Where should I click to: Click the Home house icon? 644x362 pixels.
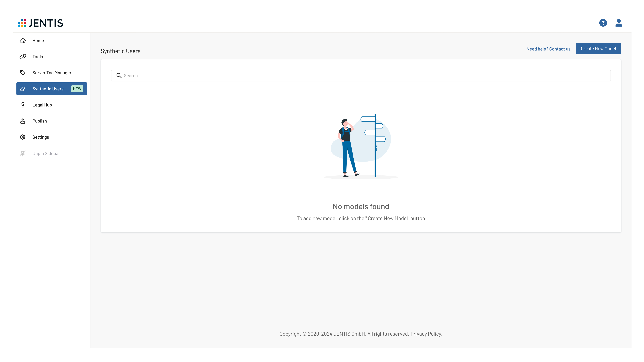23,40
